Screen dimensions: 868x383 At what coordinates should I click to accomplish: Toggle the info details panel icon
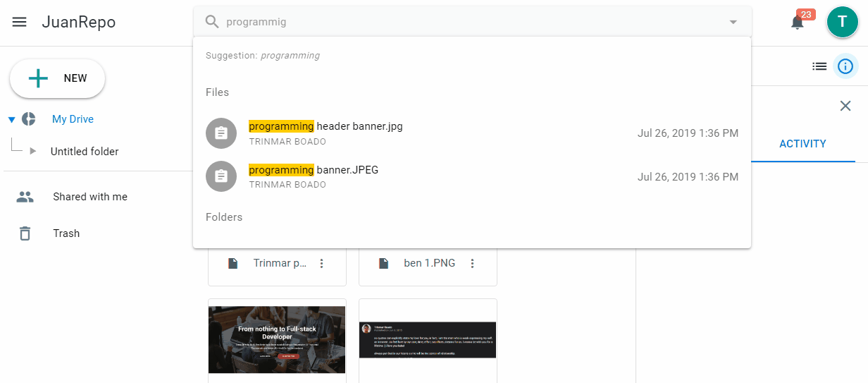(845, 66)
